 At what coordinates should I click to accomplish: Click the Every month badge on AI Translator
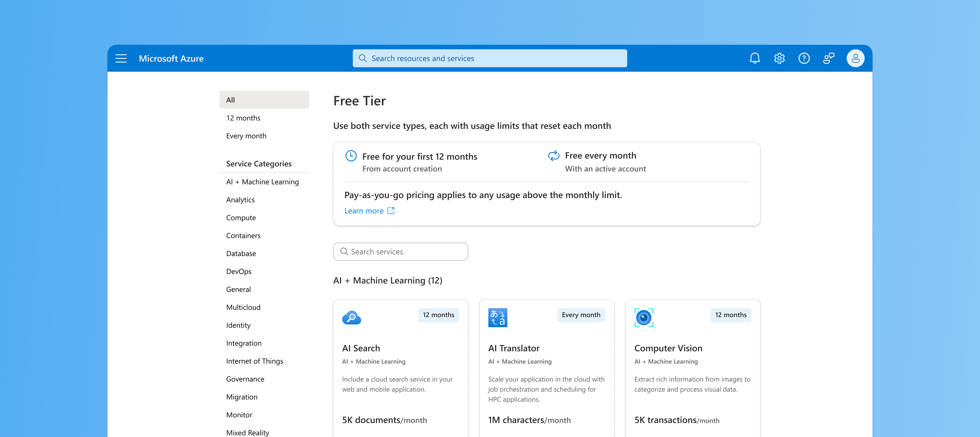pyautogui.click(x=581, y=315)
